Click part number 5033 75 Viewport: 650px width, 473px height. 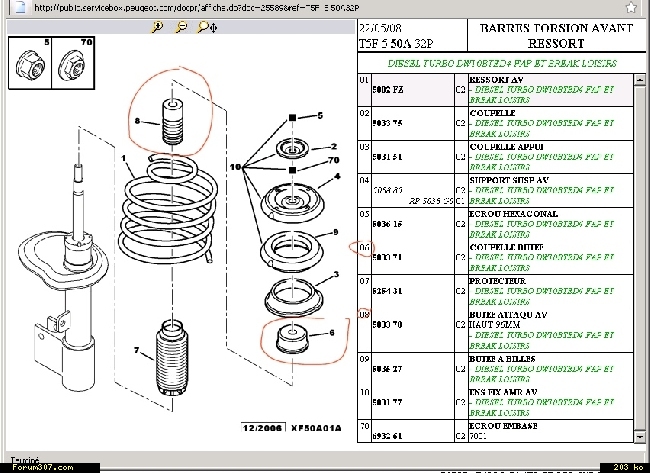pos(387,123)
